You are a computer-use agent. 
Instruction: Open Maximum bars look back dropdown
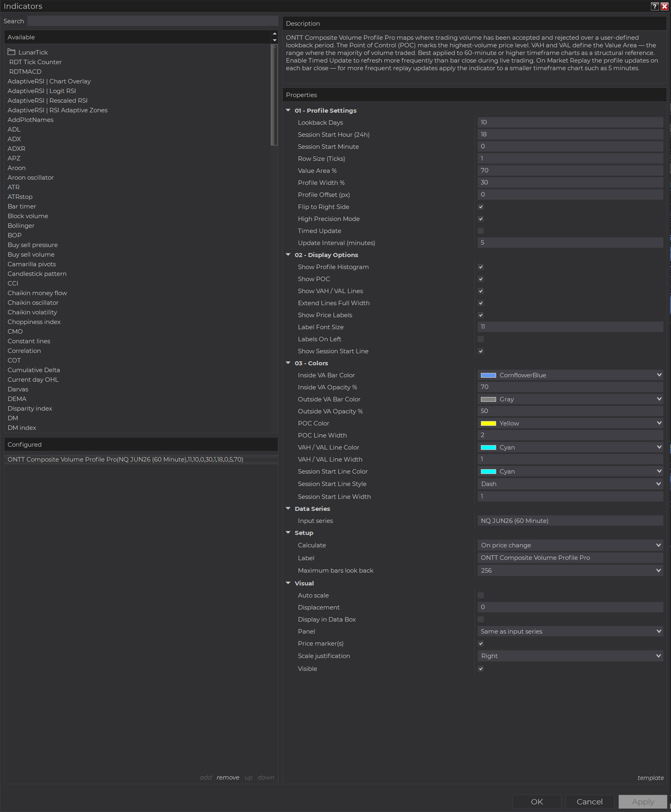(570, 571)
